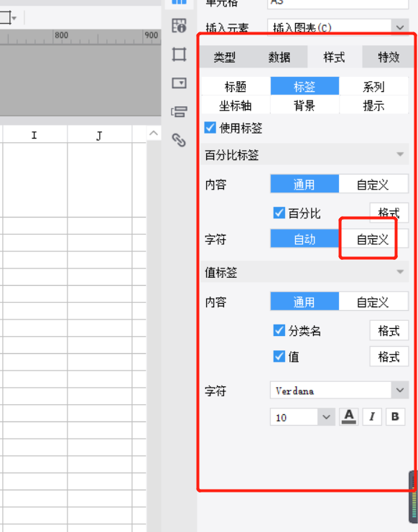Set percentage label font to 自定义
This screenshot has height=532, width=418.
(x=373, y=239)
